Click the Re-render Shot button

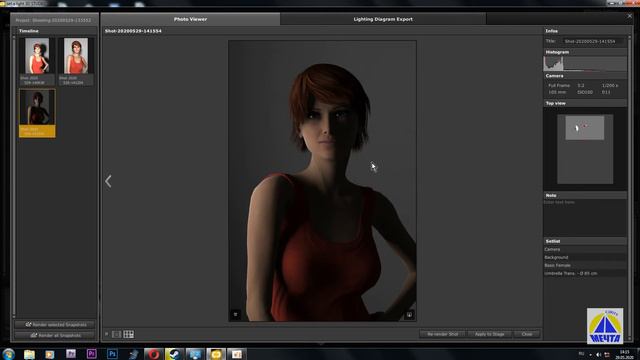442,334
